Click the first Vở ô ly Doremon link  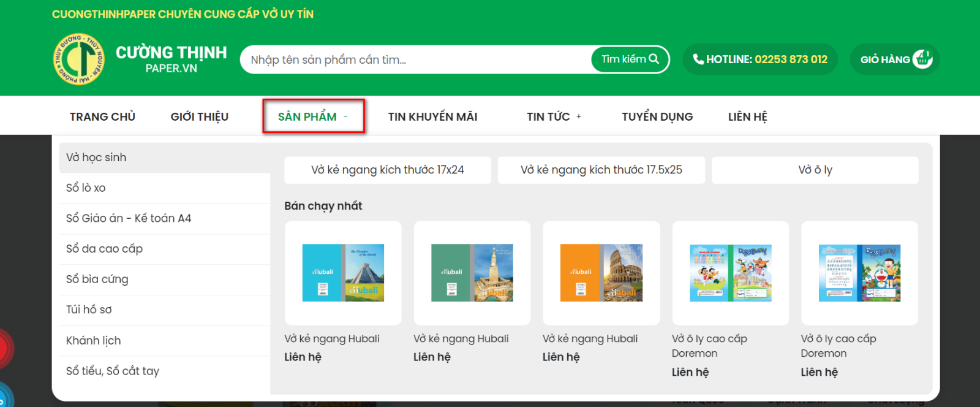tap(709, 346)
